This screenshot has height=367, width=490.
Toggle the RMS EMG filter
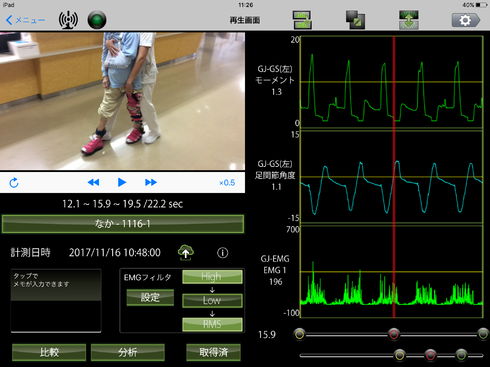click(212, 324)
